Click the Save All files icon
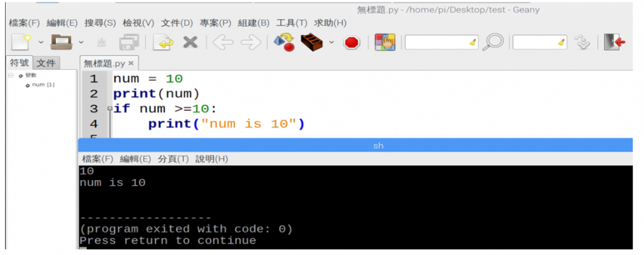 (129, 42)
